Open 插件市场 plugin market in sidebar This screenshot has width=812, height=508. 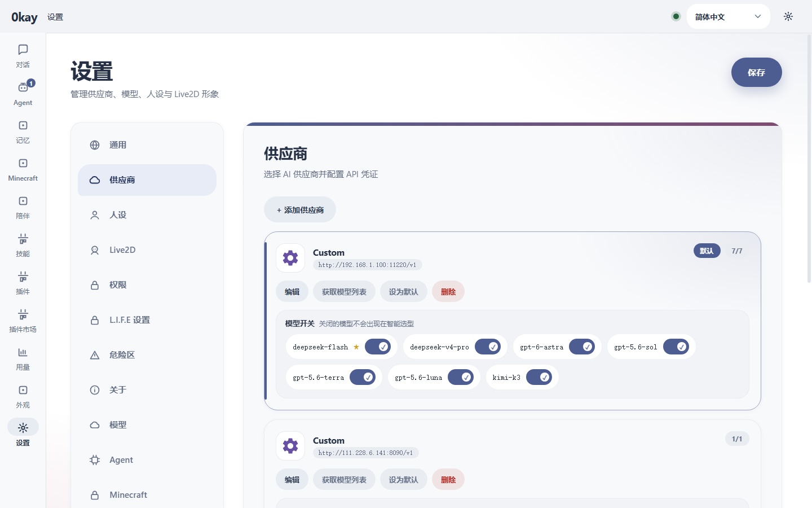23,321
